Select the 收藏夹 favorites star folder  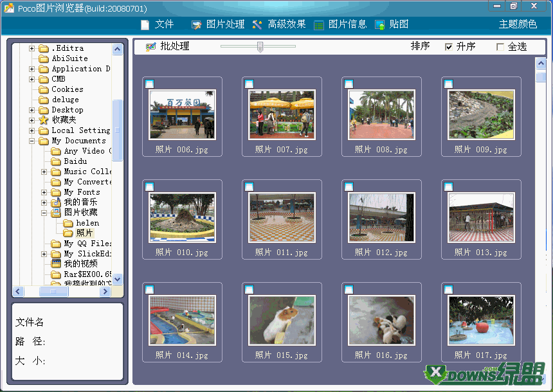point(44,120)
